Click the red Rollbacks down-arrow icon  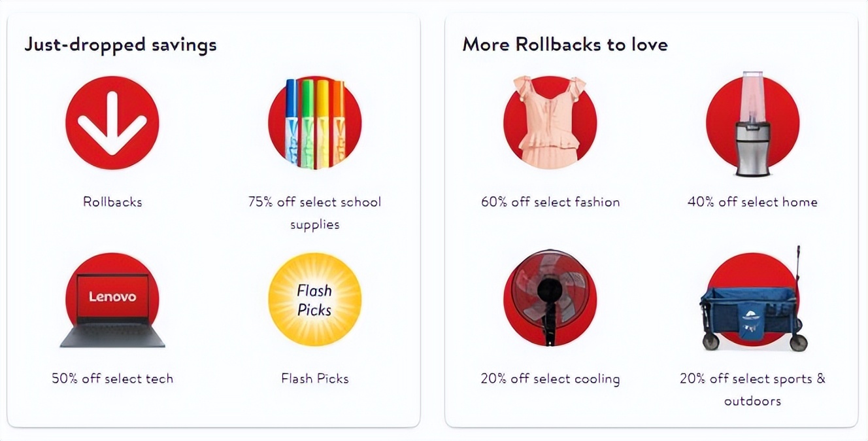(112, 122)
